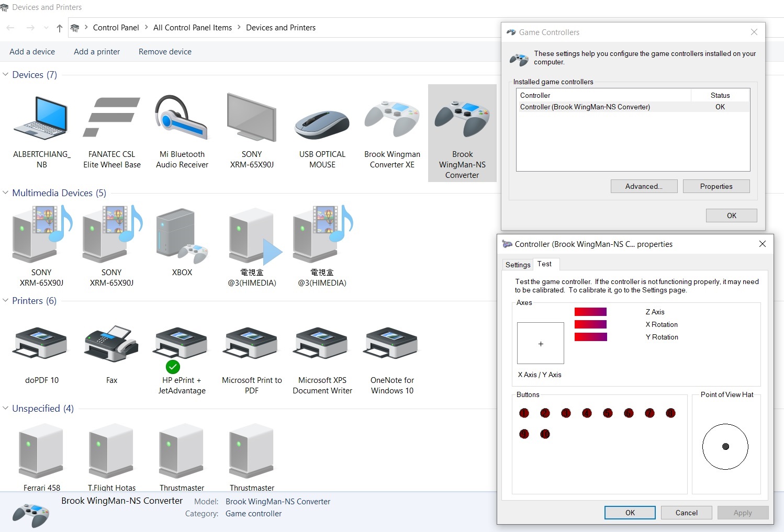This screenshot has height=532, width=784.
Task: Select the Brook WingMan-NS Converter gamepad icon
Action: (x=462, y=119)
